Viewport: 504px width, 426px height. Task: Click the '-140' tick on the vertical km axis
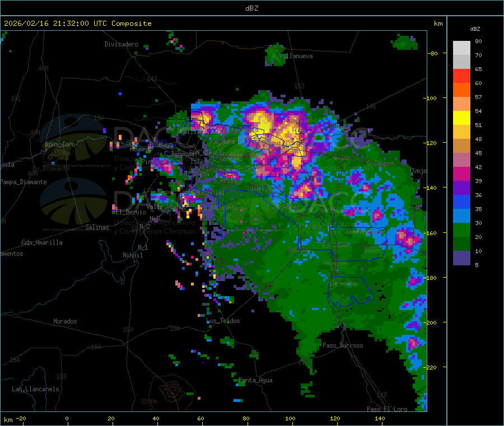coord(430,188)
